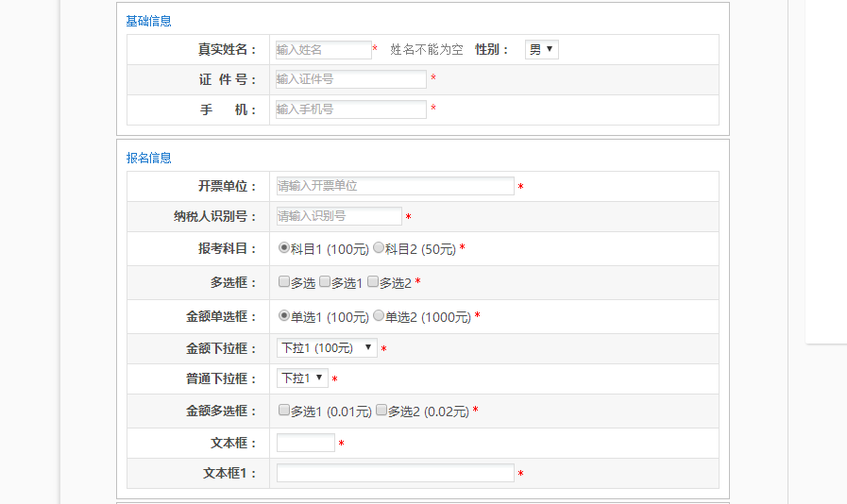Open the 性别 gender dropdown
This screenshot has width=847, height=504.
[541, 50]
